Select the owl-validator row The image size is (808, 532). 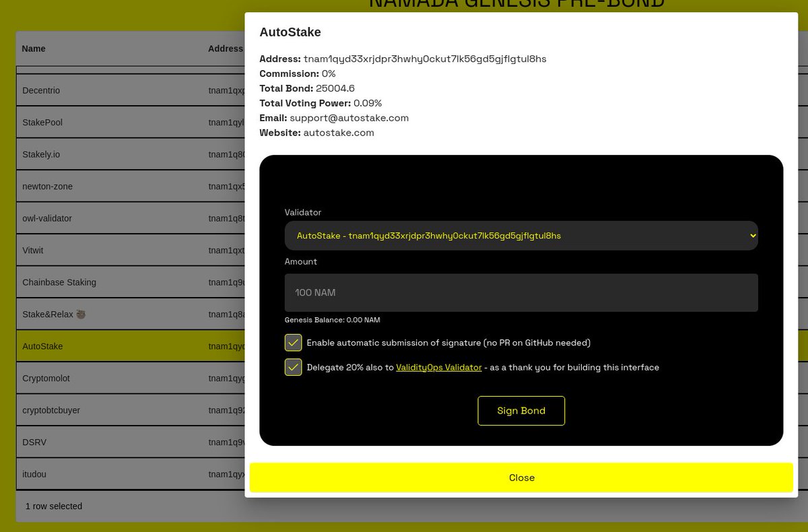130,218
